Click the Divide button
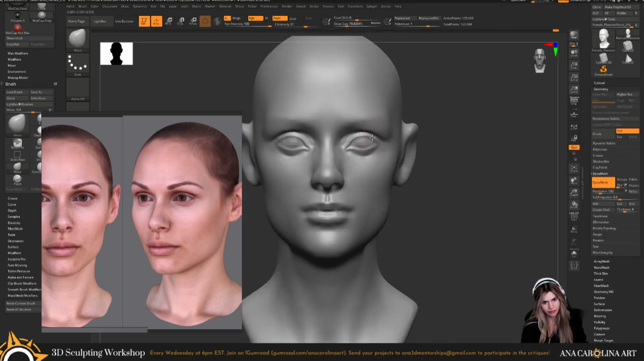The height and width of the screenshot is (361, 644). 603,134
